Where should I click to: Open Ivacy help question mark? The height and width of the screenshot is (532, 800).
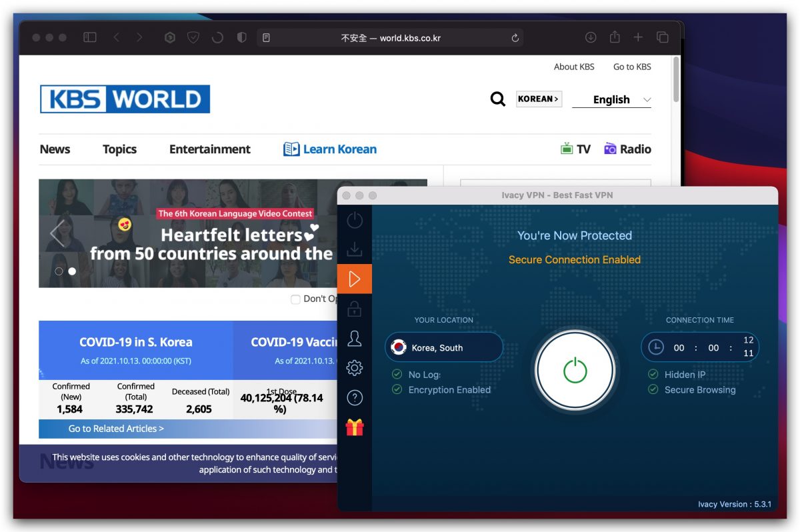[x=355, y=398]
